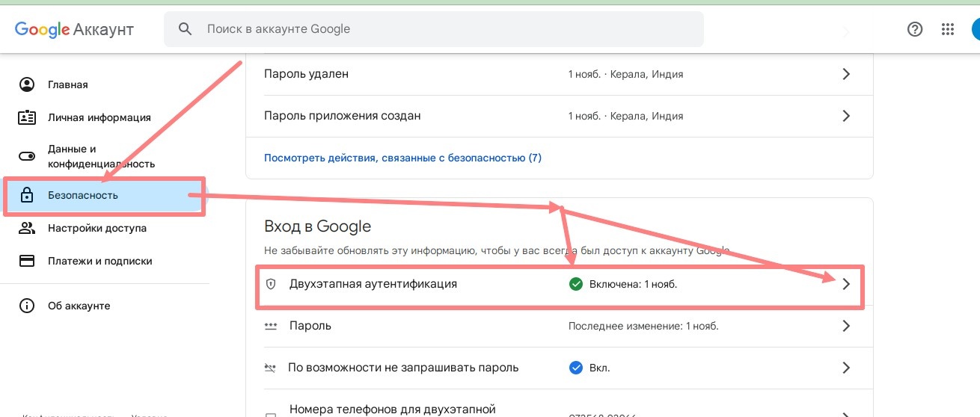
Task: Click the Платежи и подписки card icon
Action: click(27, 261)
